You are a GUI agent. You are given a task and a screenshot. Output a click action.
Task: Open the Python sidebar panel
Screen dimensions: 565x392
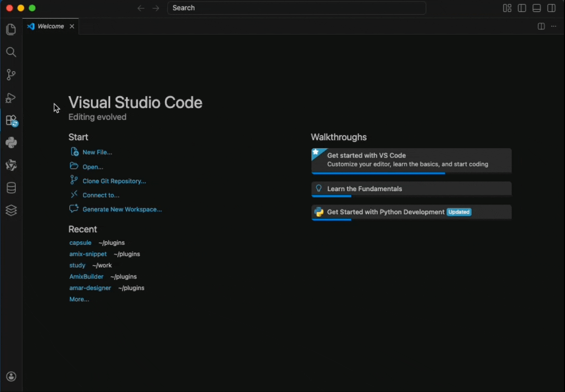[11, 143]
